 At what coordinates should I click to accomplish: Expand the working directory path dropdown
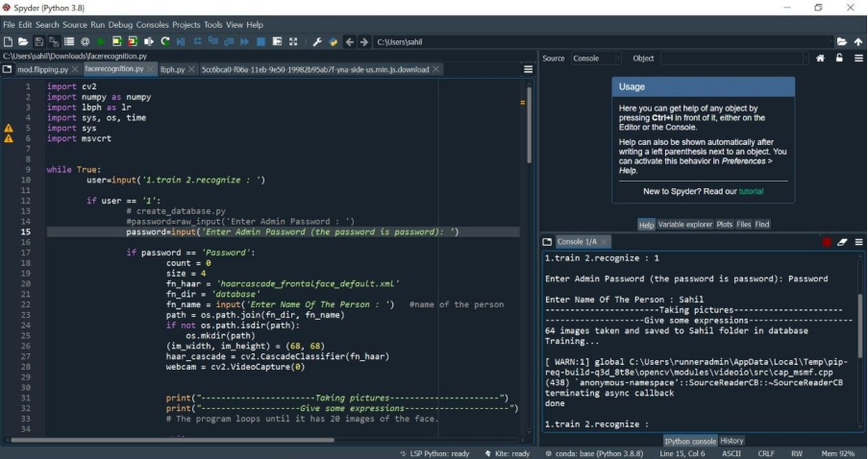point(831,42)
